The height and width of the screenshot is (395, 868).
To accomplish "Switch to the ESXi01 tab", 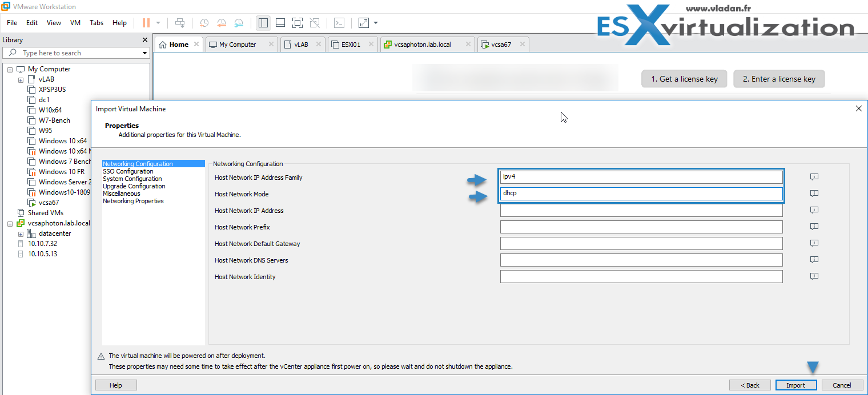I will [351, 45].
